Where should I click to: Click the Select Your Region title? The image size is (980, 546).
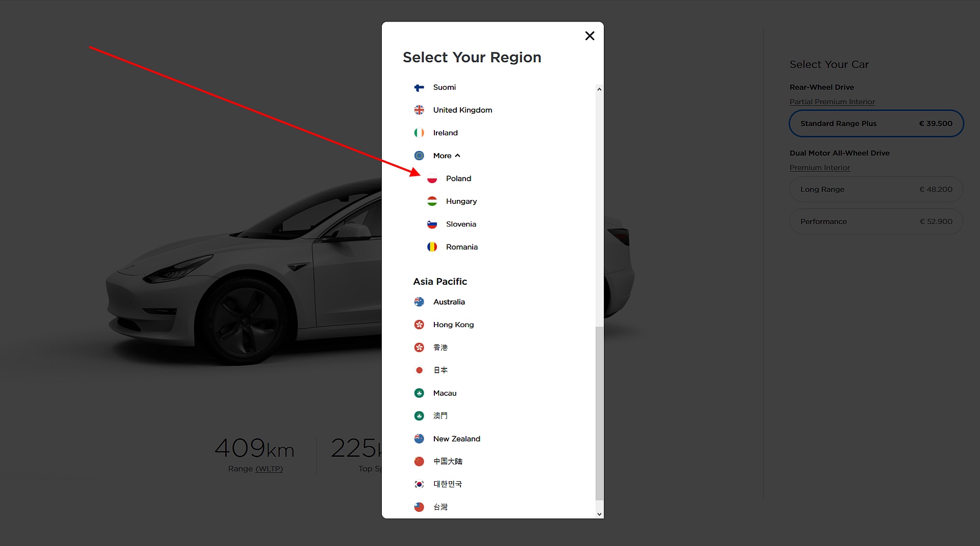click(x=472, y=57)
